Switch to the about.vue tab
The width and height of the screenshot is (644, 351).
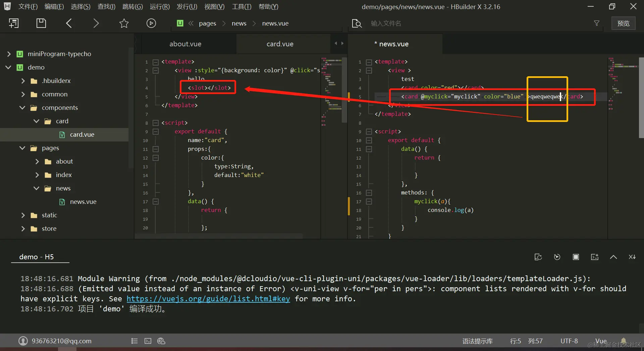[185, 44]
